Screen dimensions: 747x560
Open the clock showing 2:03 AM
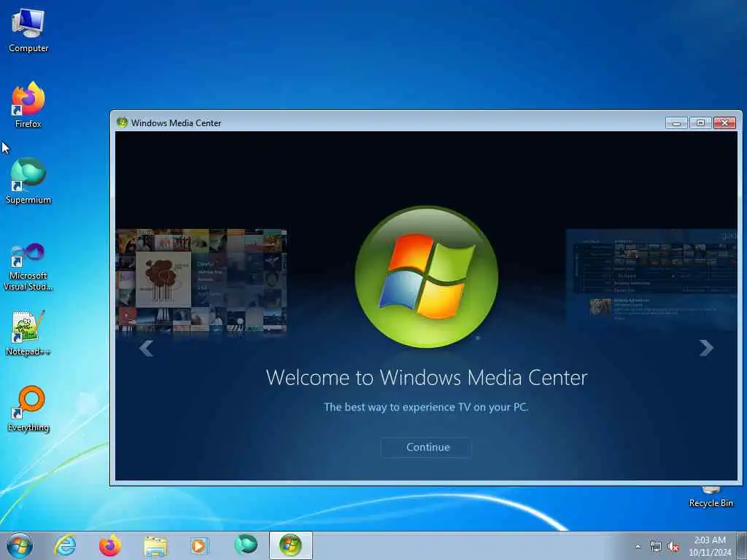(x=710, y=546)
